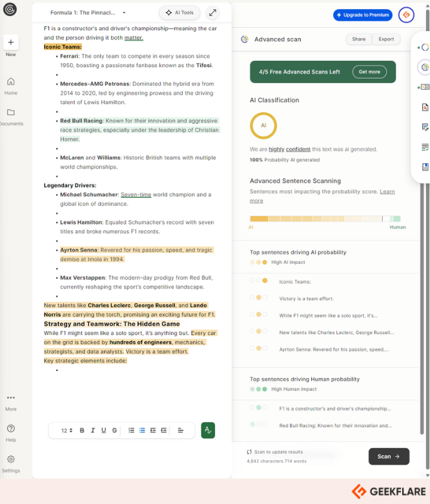Image resolution: width=430 pixels, height=504 pixels.
Task: Click the Export button
Action: (386, 39)
